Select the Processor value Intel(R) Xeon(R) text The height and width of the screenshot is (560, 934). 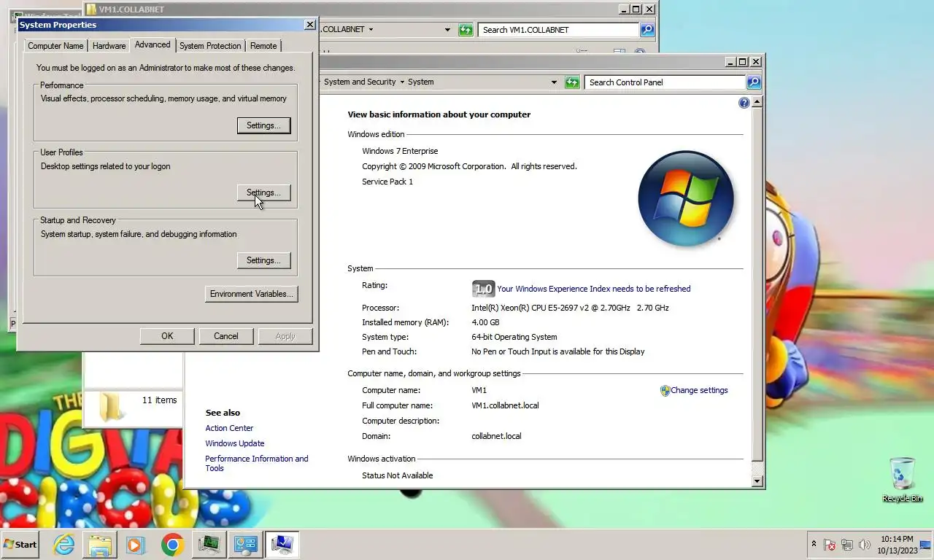point(570,308)
